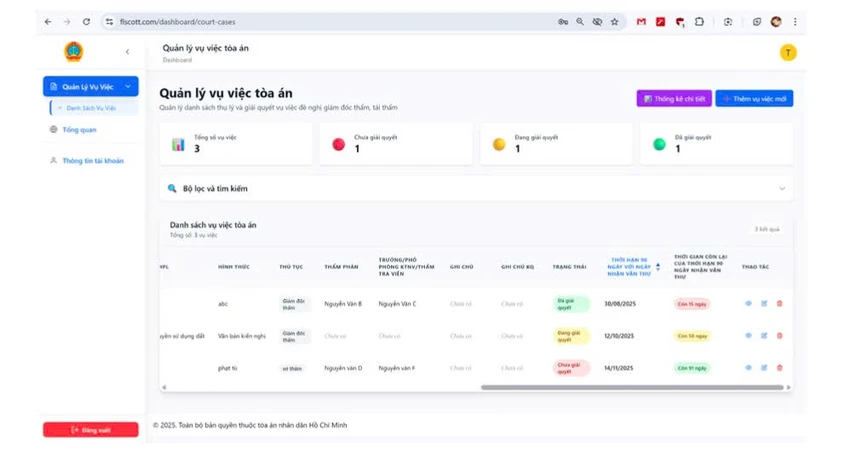Delete the 14/11/2025 case row
The width and height of the screenshot is (850, 460).
780,367
